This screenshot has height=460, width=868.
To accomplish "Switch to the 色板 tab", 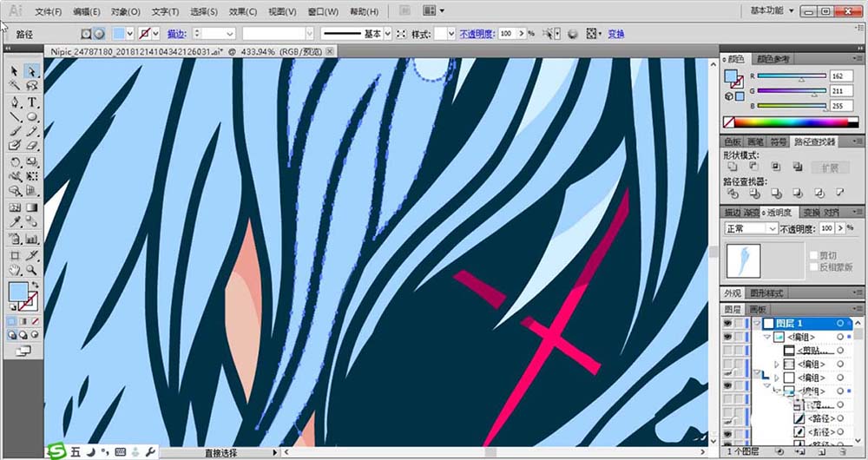I will (733, 141).
